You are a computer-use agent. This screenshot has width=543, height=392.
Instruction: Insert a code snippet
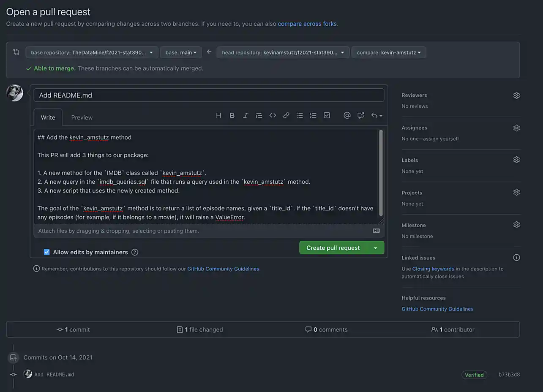click(273, 115)
